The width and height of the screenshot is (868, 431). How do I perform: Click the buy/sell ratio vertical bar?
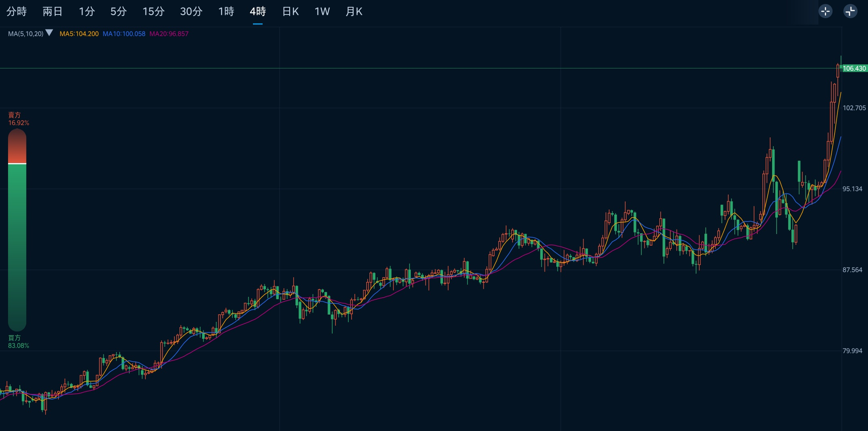click(17, 230)
